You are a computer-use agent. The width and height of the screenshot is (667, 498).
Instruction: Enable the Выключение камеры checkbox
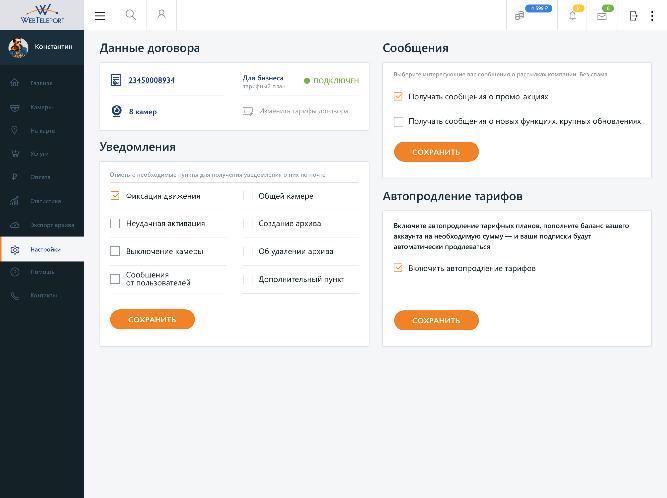pos(115,251)
